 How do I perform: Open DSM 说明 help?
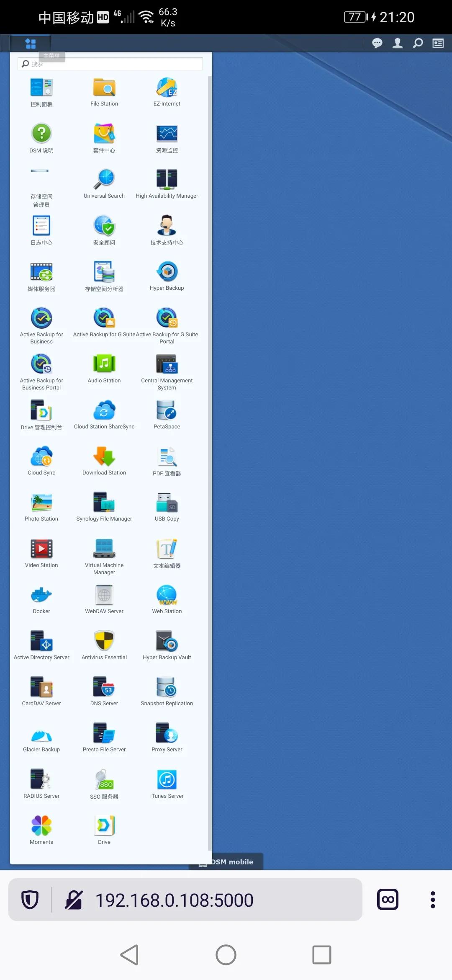tap(41, 139)
